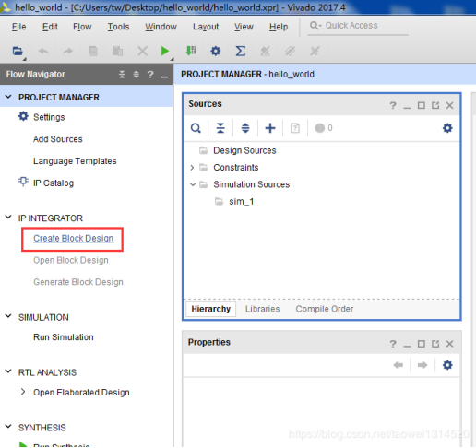Screen dimensions: 476x448
Task: Open Properties panel settings gear
Action: (x=447, y=365)
